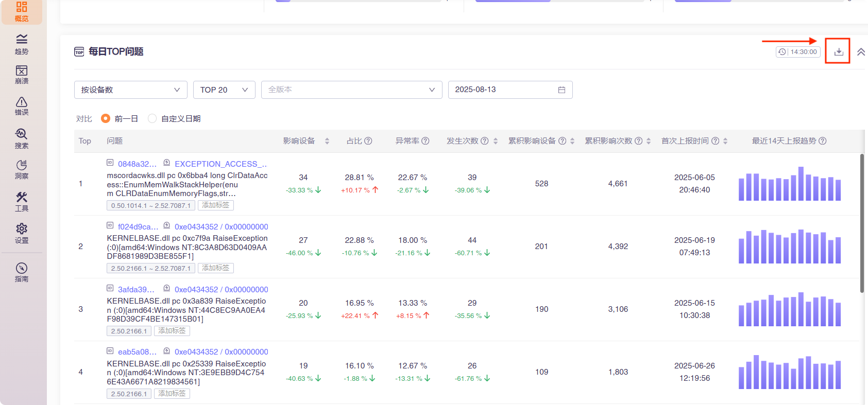Click the 14:30:00 update time badge
The width and height of the screenshot is (868, 405).
click(x=798, y=52)
